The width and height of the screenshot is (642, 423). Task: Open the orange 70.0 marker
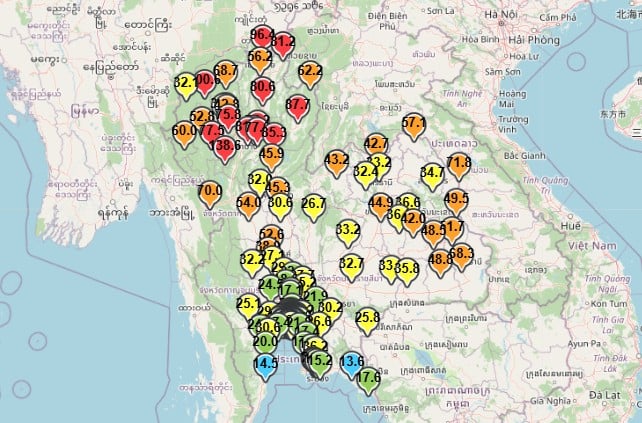(210, 192)
